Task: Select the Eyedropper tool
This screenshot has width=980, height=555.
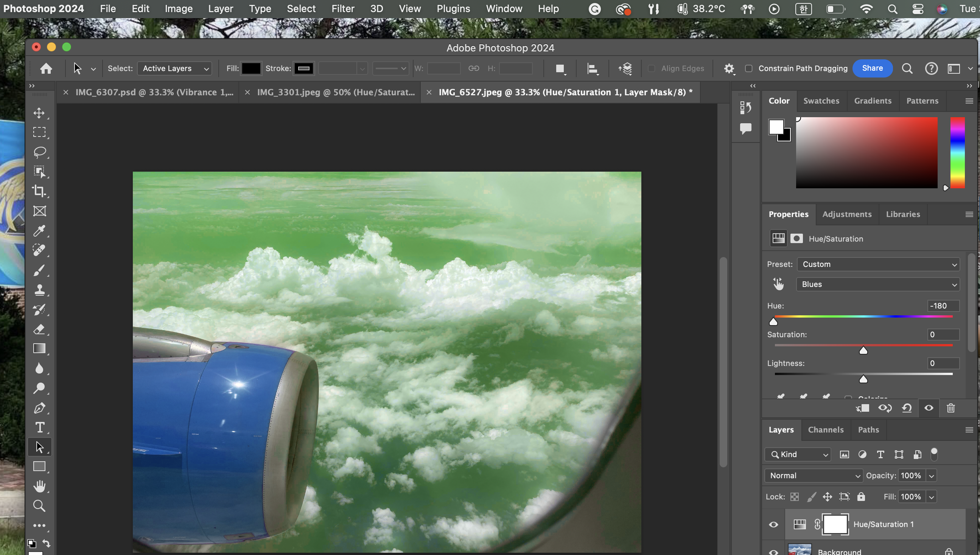Action: pos(39,231)
